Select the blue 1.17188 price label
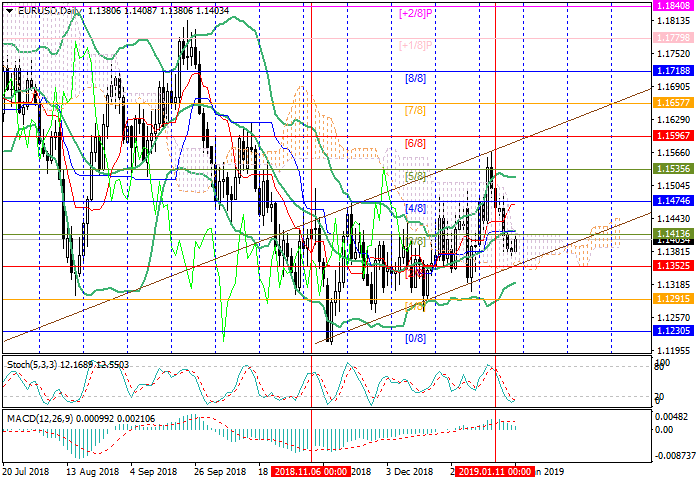 pyautogui.click(x=672, y=72)
